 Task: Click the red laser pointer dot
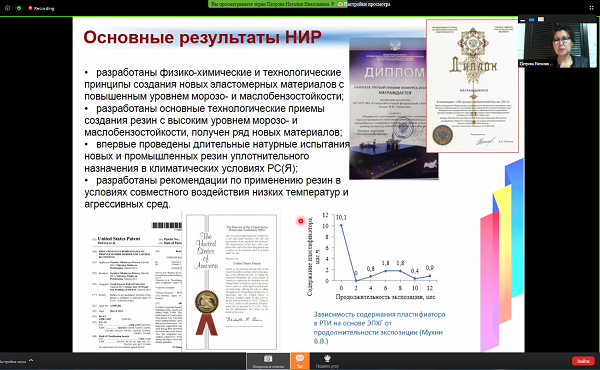[301, 221]
